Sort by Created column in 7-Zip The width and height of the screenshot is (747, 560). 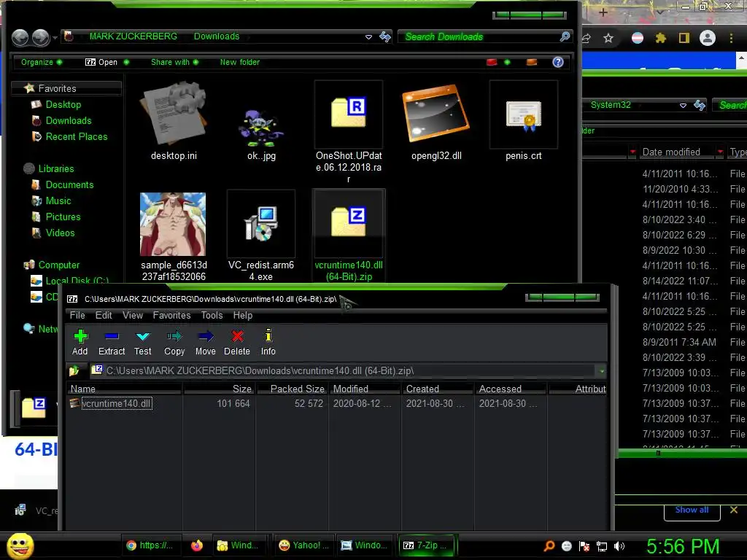coord(438,389)
